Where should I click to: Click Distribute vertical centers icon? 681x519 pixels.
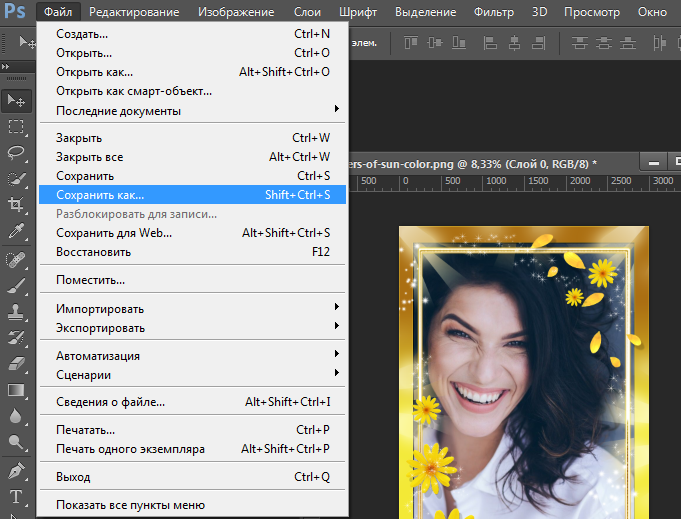[x=604, y=43]
